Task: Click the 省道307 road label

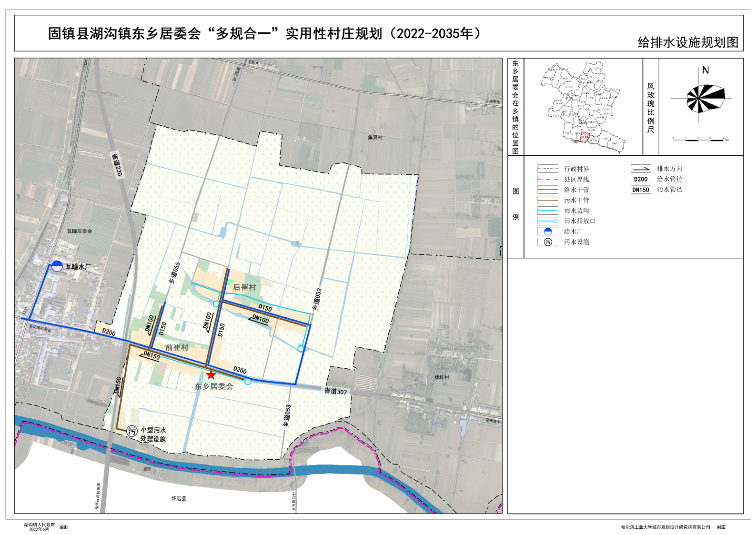Action: [336, 391]
